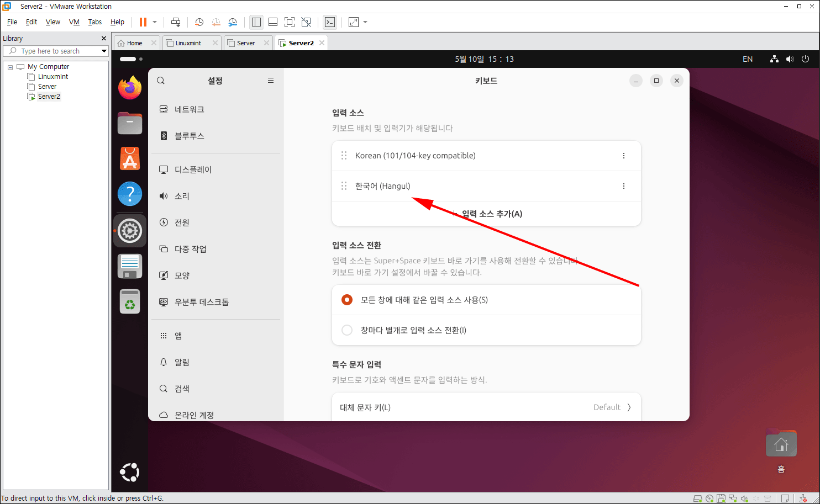Switch to the Server tab
The image size is (820, 504).
click(246, 43)
